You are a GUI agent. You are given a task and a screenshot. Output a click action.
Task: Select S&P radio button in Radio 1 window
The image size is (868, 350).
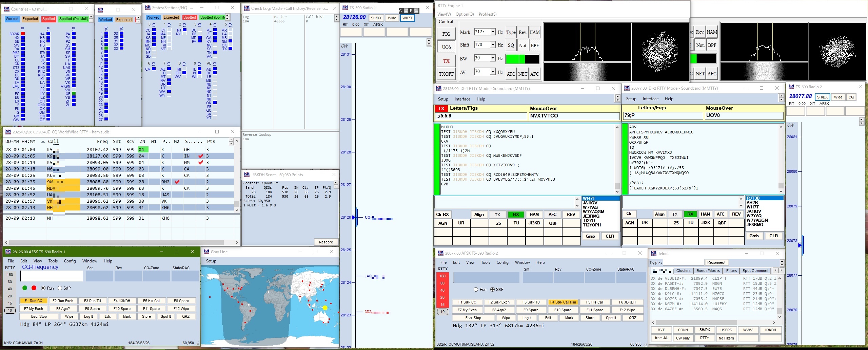point(60,288)
